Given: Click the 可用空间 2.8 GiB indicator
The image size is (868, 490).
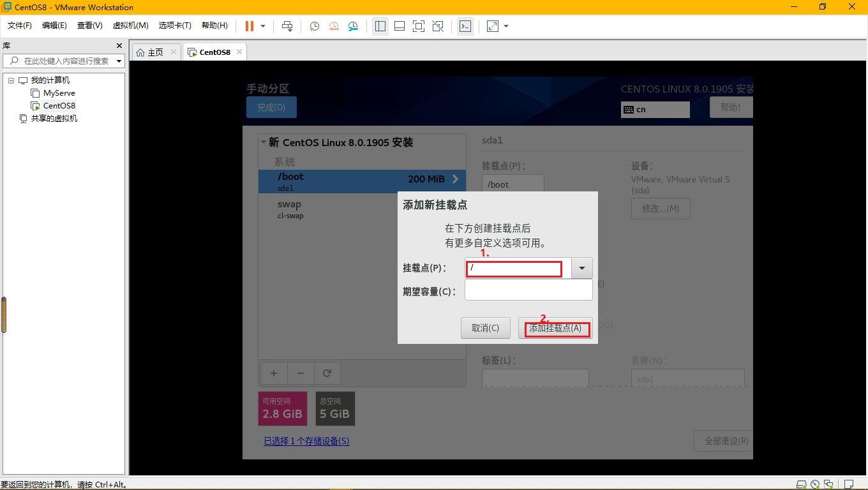Looking at the screenshot, I should click(x=282, y=408).
